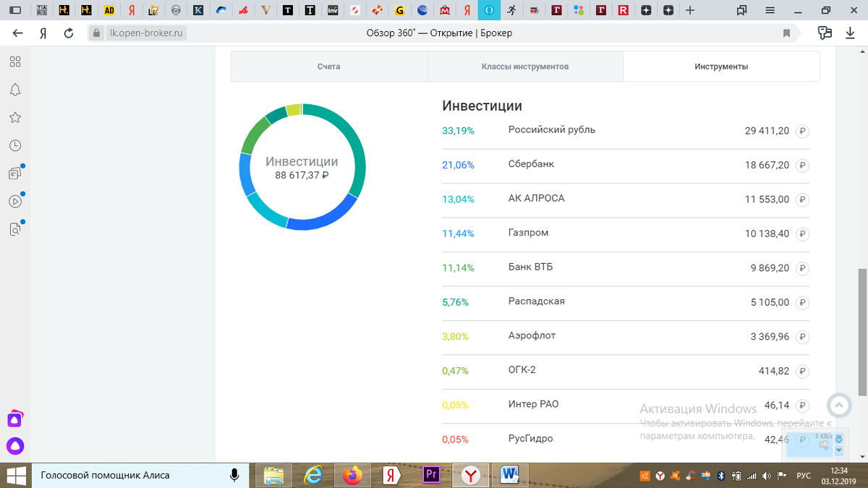Open notifications bell in the sidebar

coord(14,90)
